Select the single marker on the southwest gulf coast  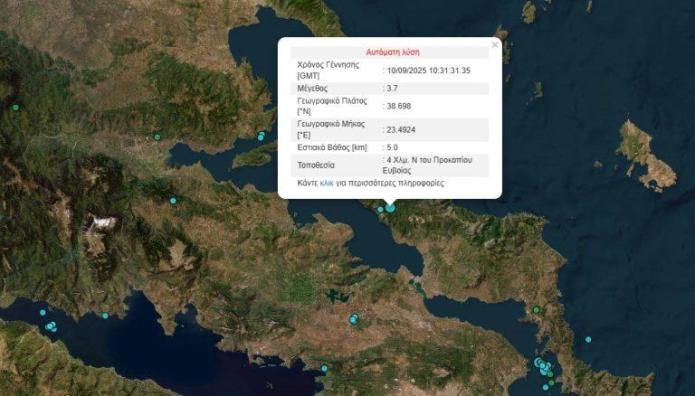point(105,316)
